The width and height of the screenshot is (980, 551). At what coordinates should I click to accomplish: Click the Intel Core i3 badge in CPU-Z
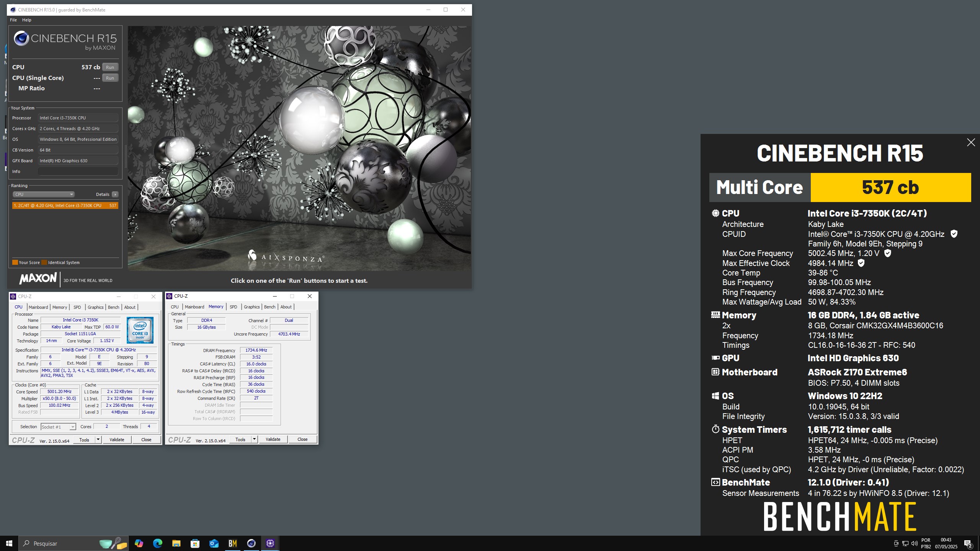coord(140,330)
